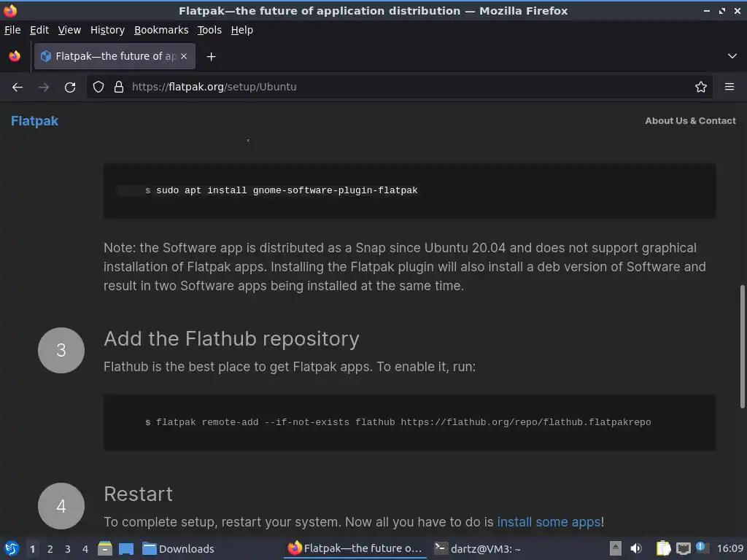
Task: Click the Restart heading
Action: coord(138,494)
